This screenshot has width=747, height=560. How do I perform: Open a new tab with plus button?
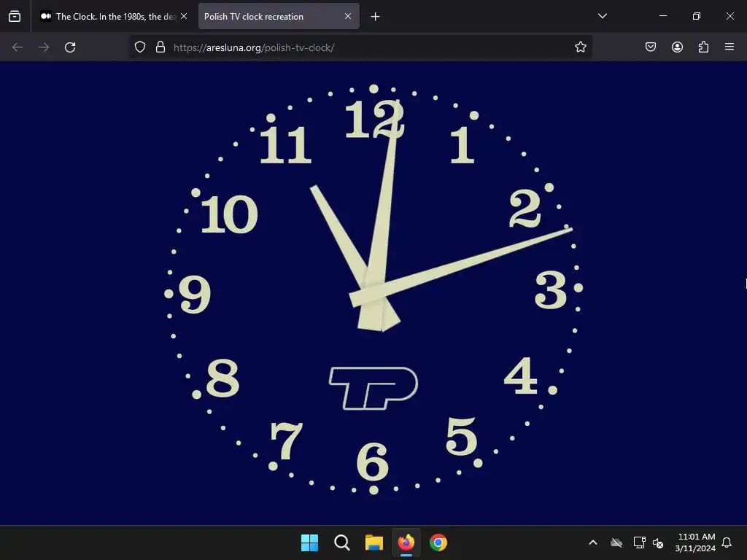coord(376,17)
